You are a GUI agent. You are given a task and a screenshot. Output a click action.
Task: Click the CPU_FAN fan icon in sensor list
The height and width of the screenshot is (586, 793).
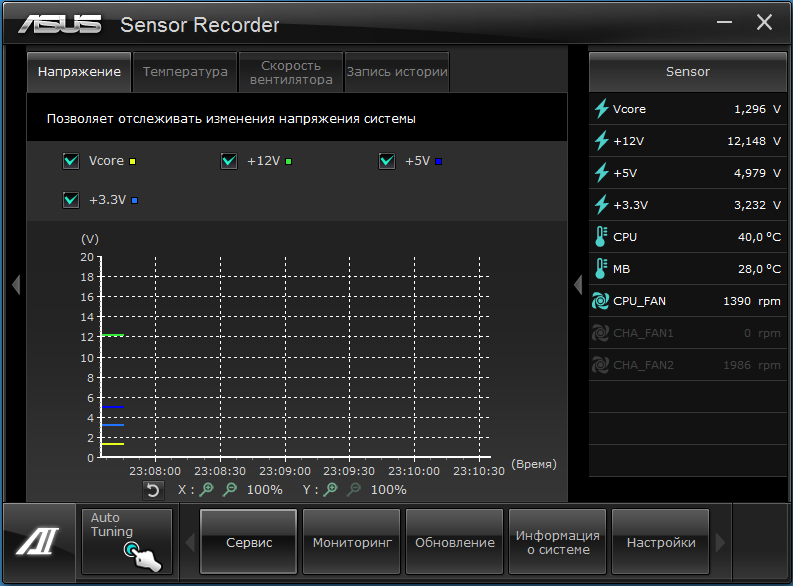[x=601, y=301]
